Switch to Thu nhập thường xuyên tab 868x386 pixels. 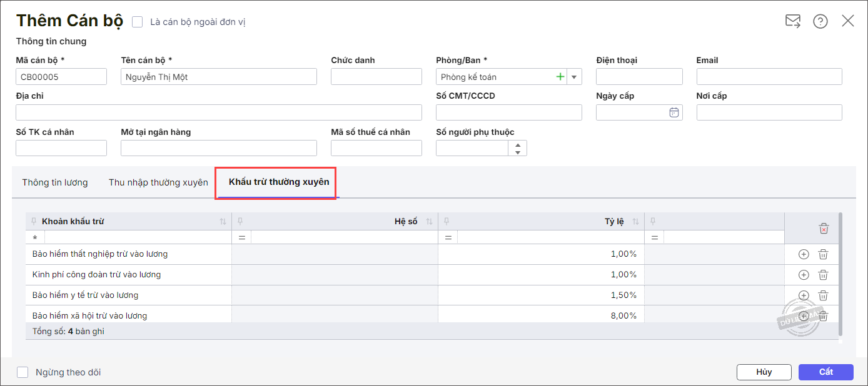[158, 182]
